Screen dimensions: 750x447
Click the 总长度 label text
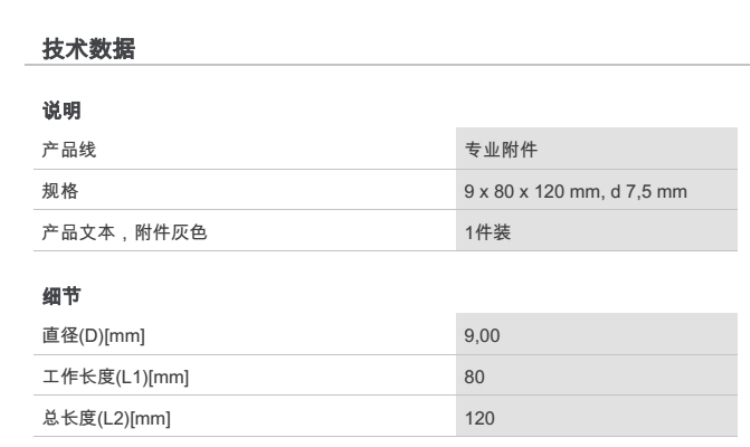coord(67,418)
